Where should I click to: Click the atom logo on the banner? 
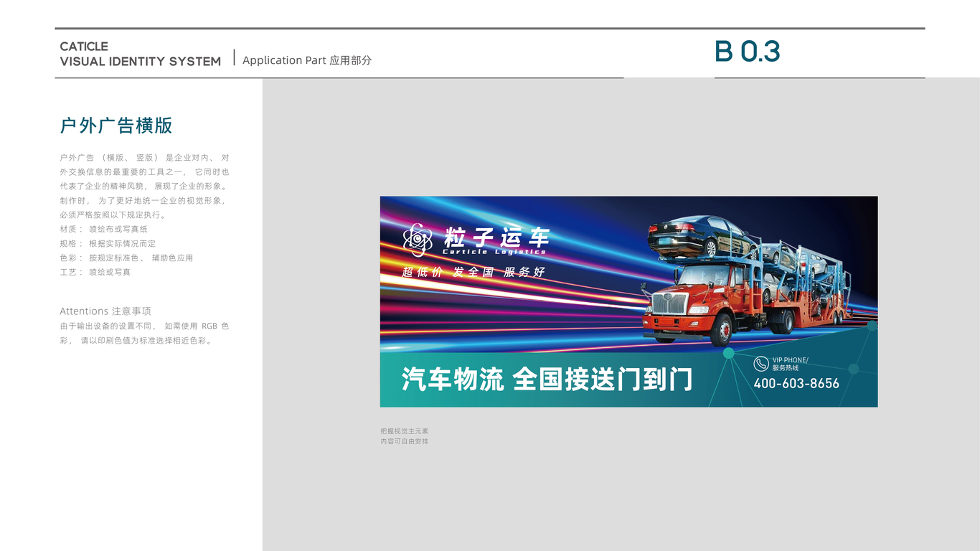pyautogui.click(x=418, y=240)
